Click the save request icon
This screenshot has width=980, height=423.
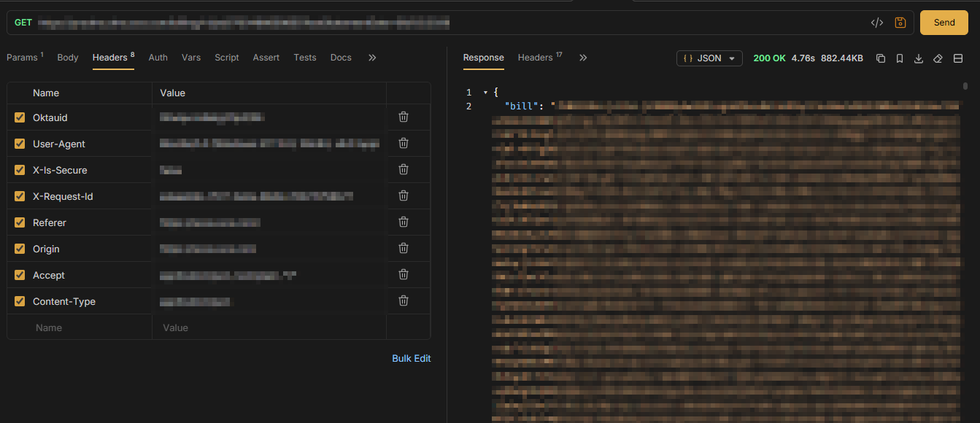(x=900, y=23)
